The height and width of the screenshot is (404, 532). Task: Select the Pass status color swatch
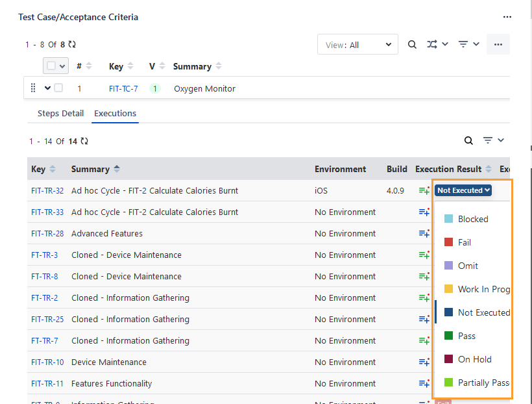click(448, 336)
